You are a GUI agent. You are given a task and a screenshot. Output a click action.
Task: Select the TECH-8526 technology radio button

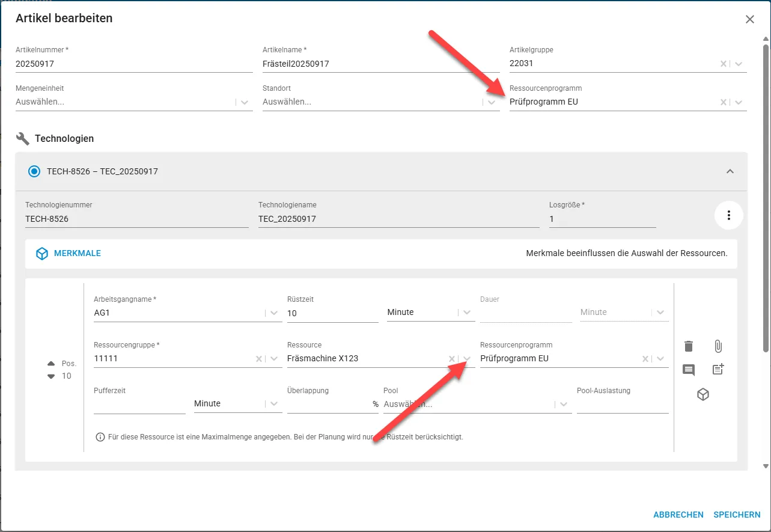(x=34, y=171)
